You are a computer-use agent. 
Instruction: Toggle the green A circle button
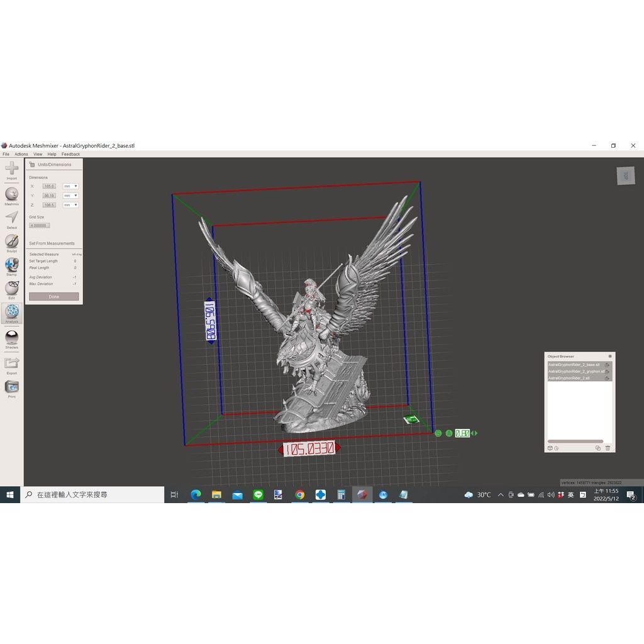tap(449, 433)
